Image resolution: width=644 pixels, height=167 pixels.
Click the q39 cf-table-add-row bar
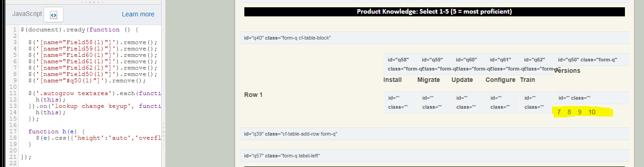435,134
